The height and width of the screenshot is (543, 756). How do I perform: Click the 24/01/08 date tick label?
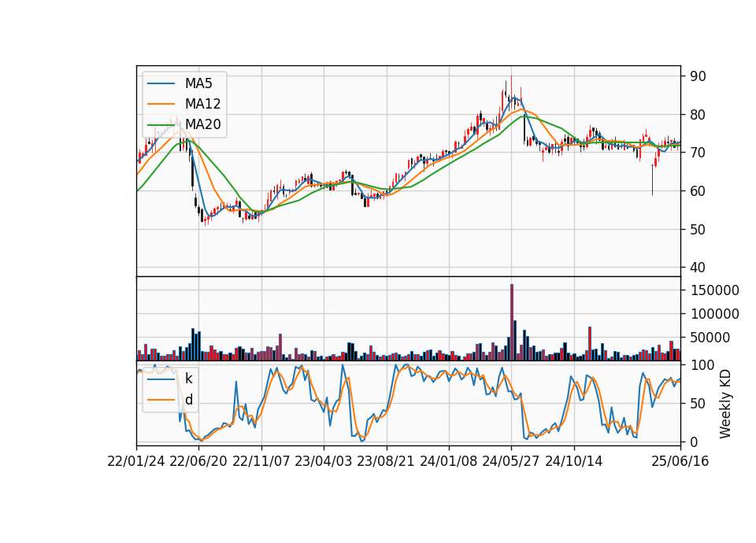[x=448, y=462]
